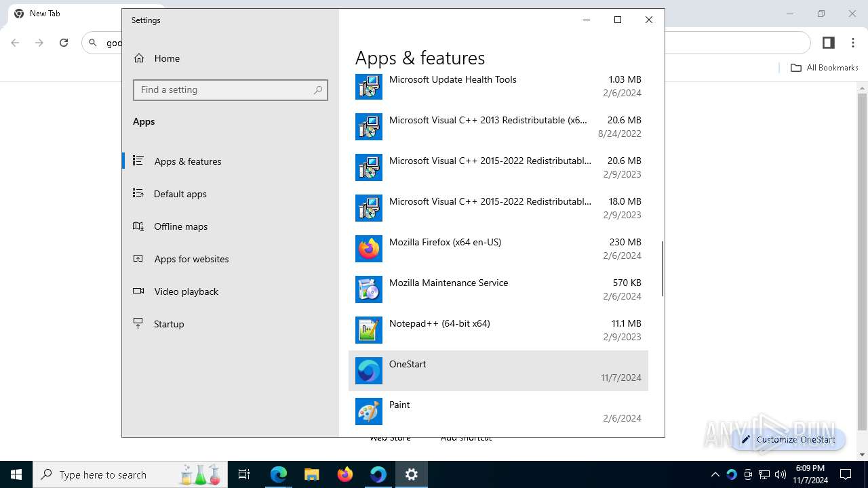Open the Windows Start menu
The width and height of the screenshot is (868, 488).
pos(16,474)
